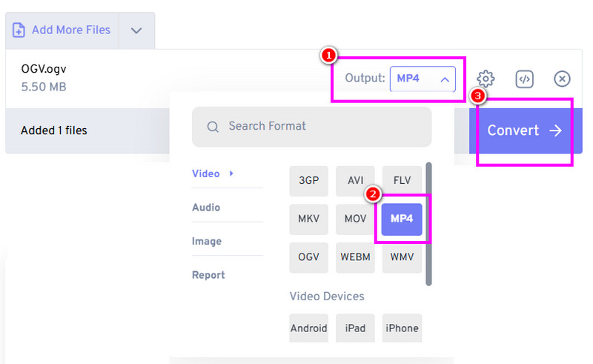Viewport: 593px width, 364px height.
Task: Choose the 3GP format option
Action: click(308, 181)
